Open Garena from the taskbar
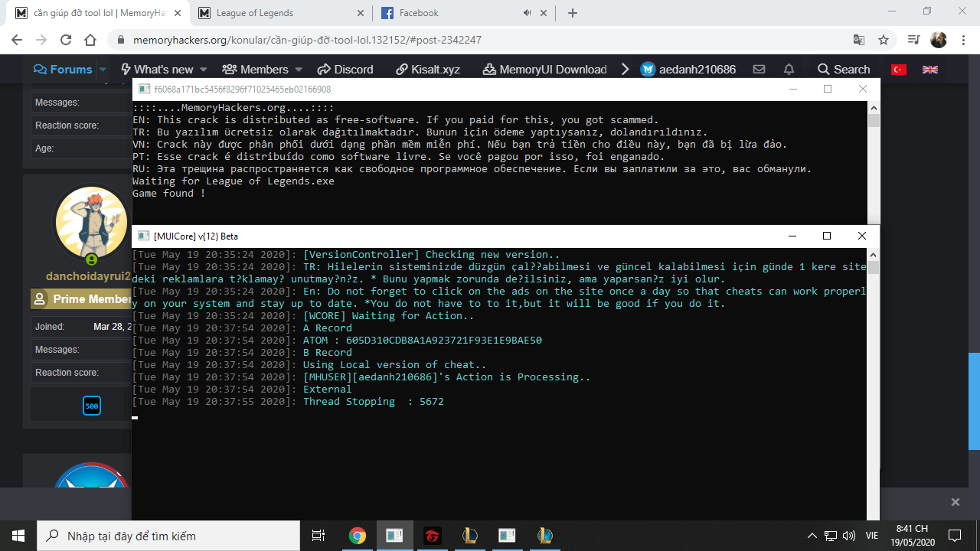980x551 pixels. (x=432, y=536)
